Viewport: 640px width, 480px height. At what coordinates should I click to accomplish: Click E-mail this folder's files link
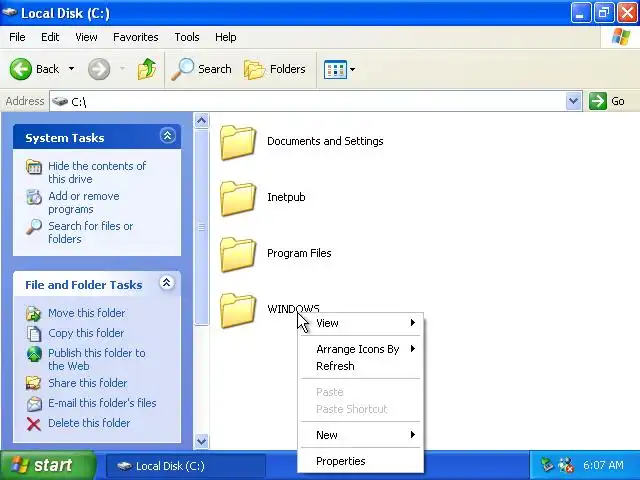(102, 403)
